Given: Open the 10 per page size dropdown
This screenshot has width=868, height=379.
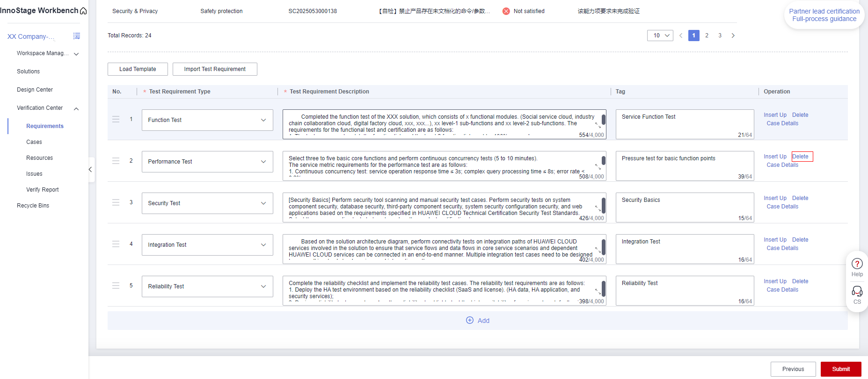Looking at the screenshot, I should (x=660, y=36).
